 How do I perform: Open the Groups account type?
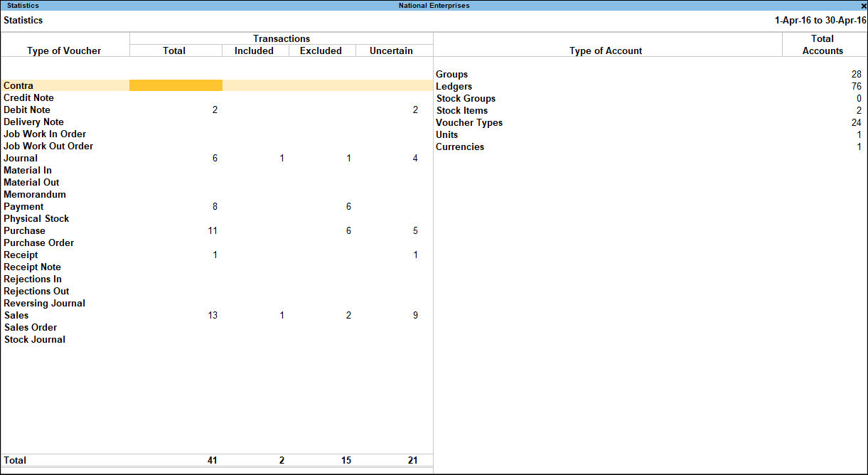click(451, 74)
